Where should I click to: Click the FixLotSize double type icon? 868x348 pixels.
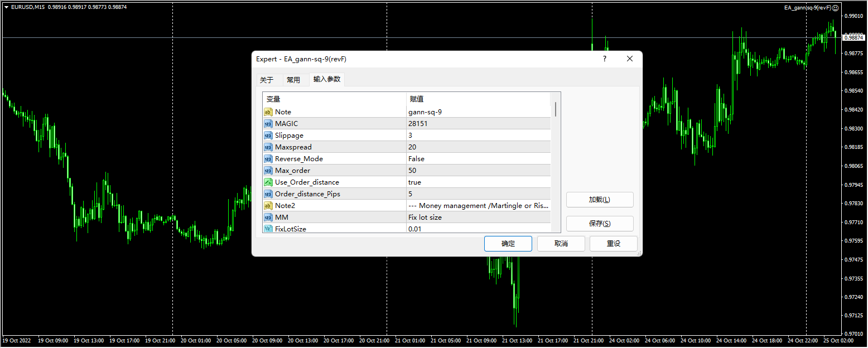click(x=268, y=229)
